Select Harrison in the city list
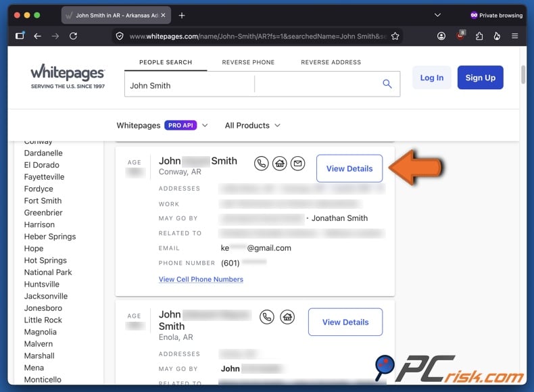The width and height of the screenshot is (534, 392). coord(39,224)
